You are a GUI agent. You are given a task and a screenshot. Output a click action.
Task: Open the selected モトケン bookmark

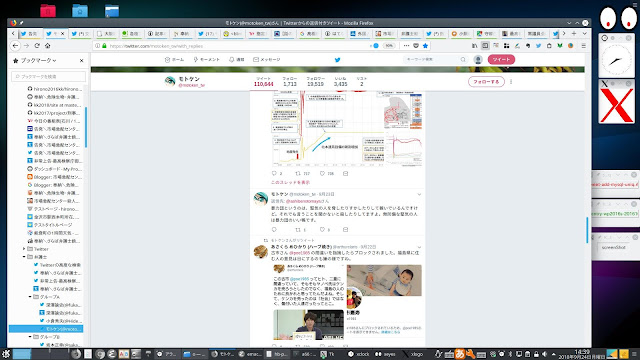[x=46, y=329]
